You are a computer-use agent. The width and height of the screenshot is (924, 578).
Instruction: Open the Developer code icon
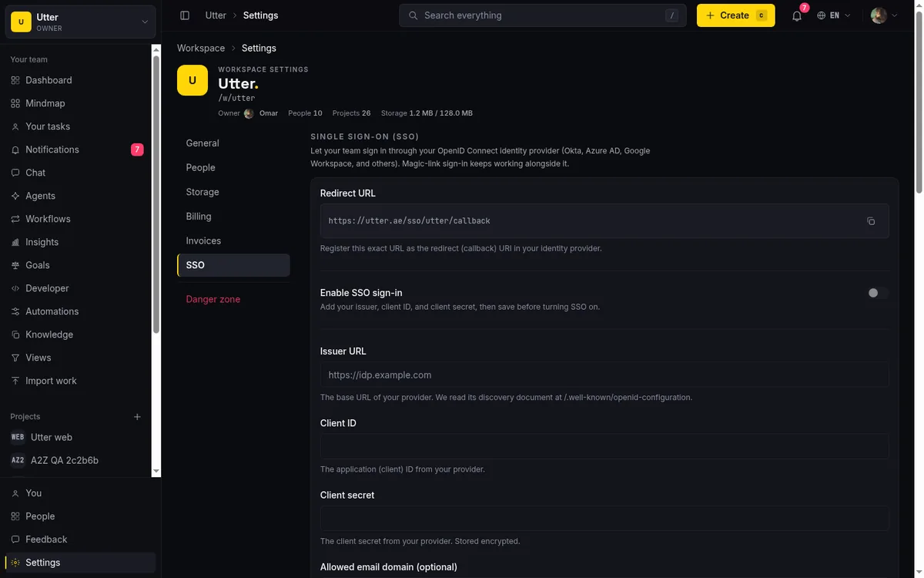coord(15,288)
